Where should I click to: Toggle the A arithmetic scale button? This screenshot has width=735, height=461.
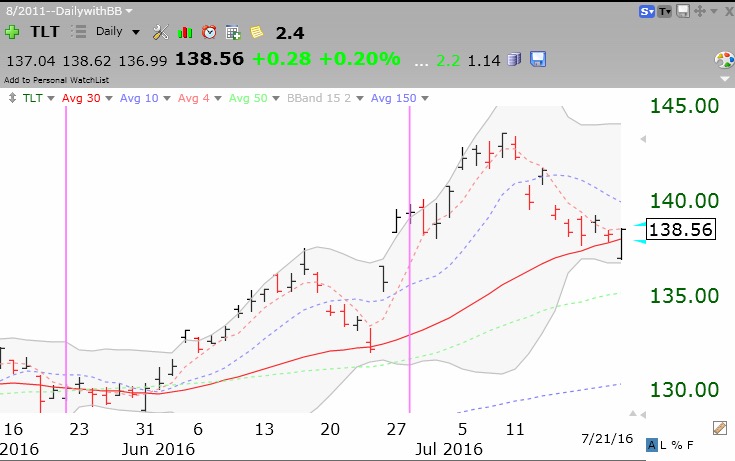[652, 445]
